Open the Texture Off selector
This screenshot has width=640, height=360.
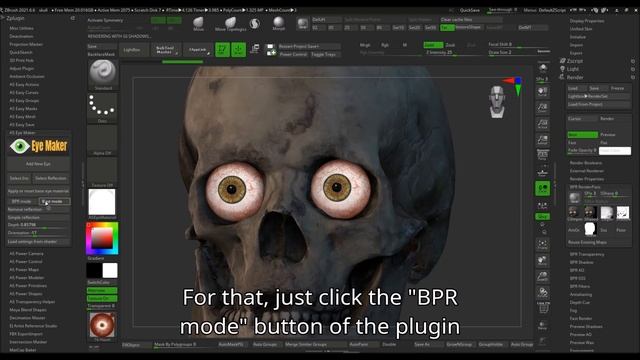tap(102, 171)
